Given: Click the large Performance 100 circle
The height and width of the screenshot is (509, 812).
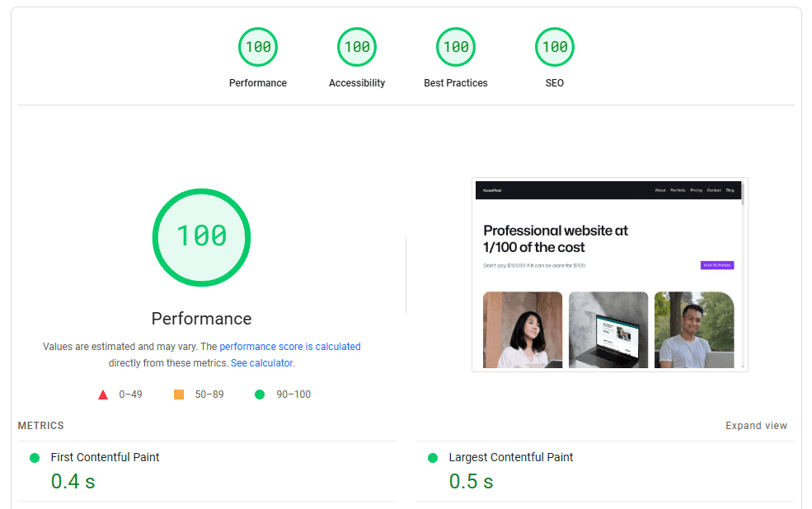Looking at the screenshot, I should [201, 237].
